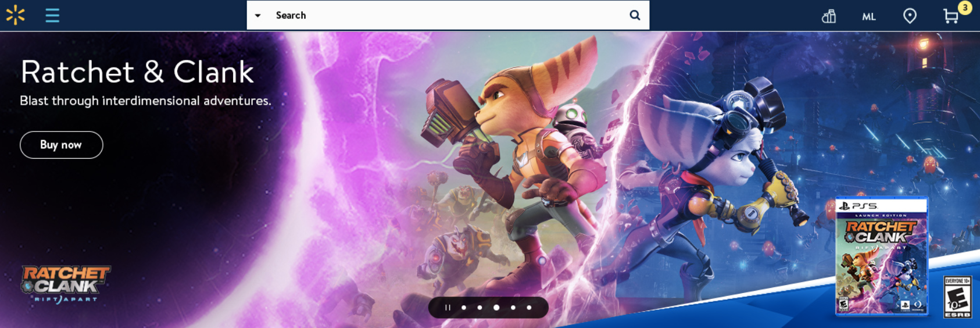
Task: Focus the Search input field
Action: [x=448, y=15]
